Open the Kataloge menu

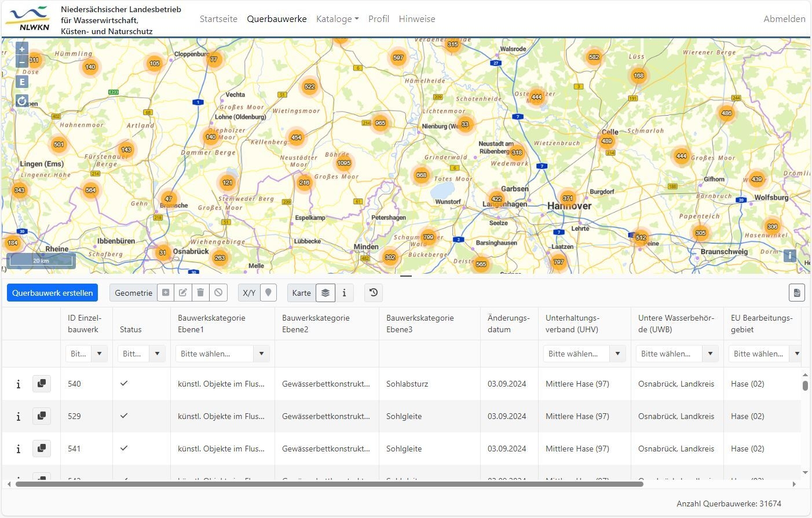click(337, 19)
